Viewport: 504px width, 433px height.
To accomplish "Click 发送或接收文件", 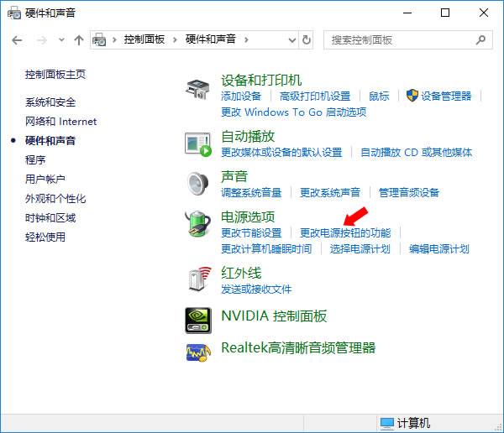I will click(x=256, y=290).
